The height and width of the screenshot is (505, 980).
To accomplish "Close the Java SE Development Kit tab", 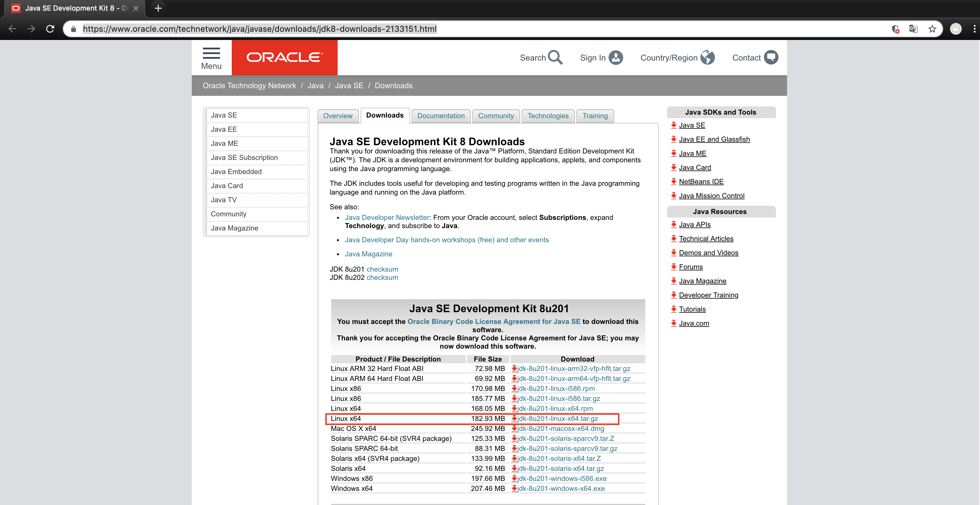I will 136,8.
